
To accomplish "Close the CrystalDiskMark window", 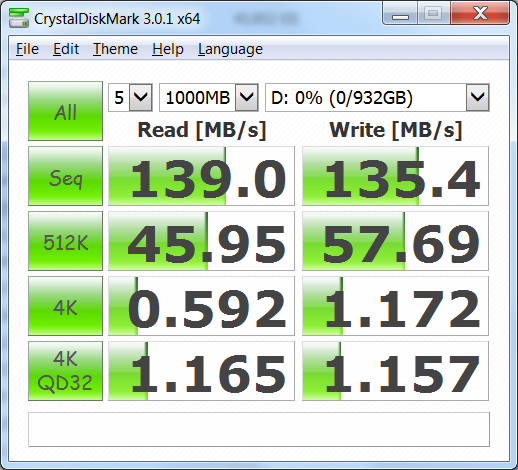I will 480,14.
